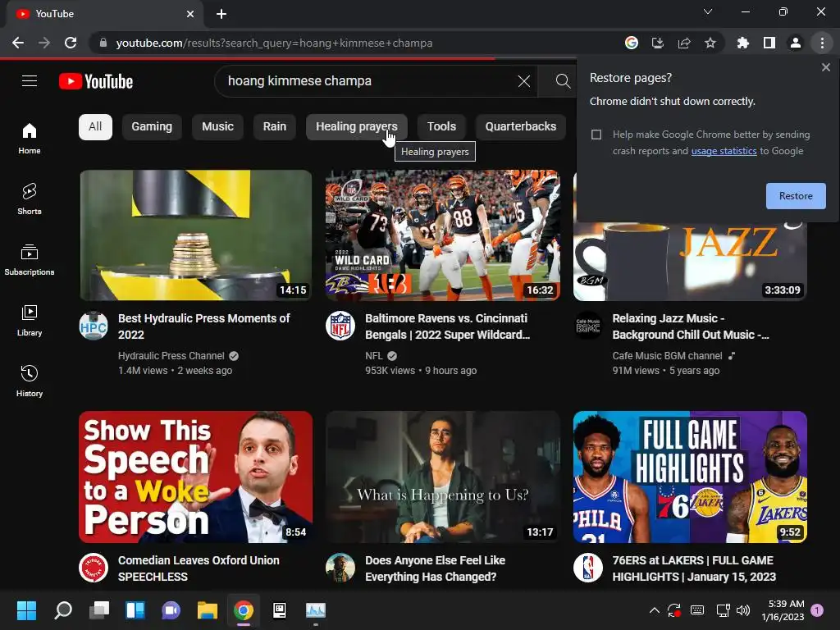Image resolution: width=840 pixels, height=630 pixels.
Task: Open Comedian Leaves Oxford Union title
Action: pyautogui.click(x=199, y=568)
